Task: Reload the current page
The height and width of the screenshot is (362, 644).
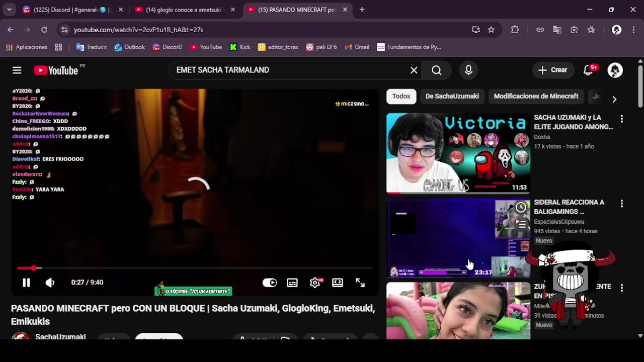Action: (x=44, y=30)
